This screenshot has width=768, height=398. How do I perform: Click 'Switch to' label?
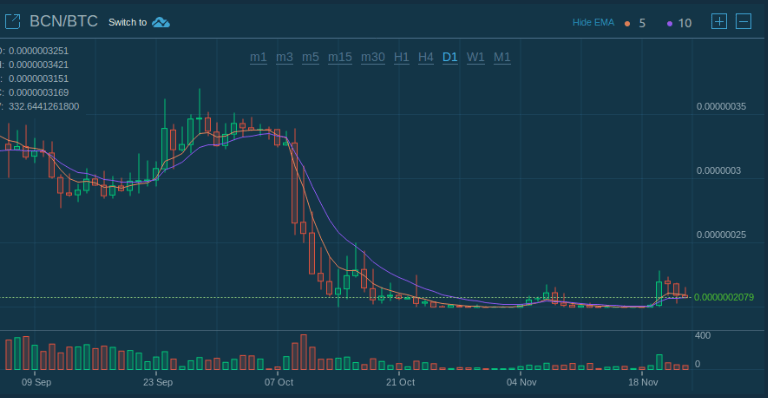pos(127,23)
